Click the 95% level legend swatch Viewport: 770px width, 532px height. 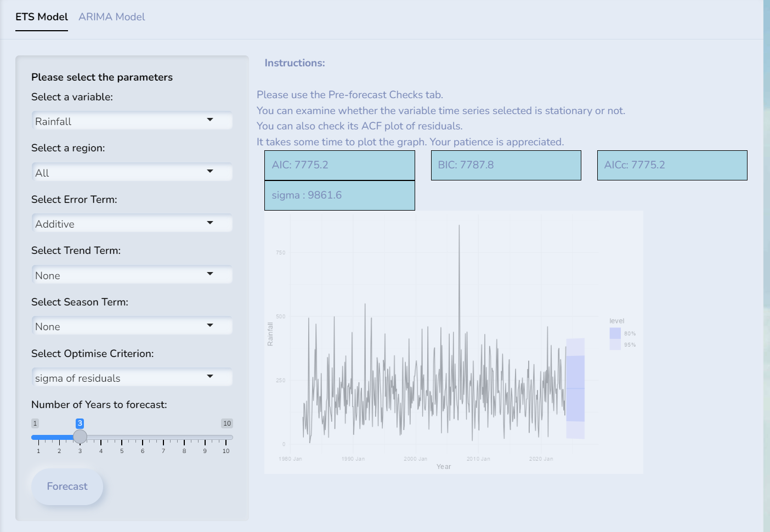(x=615, y=345)
